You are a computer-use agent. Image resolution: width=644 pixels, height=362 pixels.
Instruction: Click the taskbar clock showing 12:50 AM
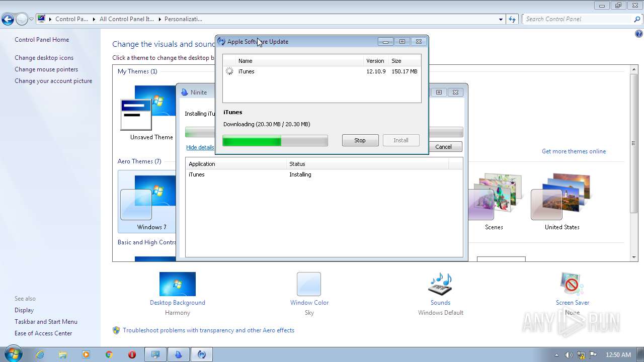(618, 355)
